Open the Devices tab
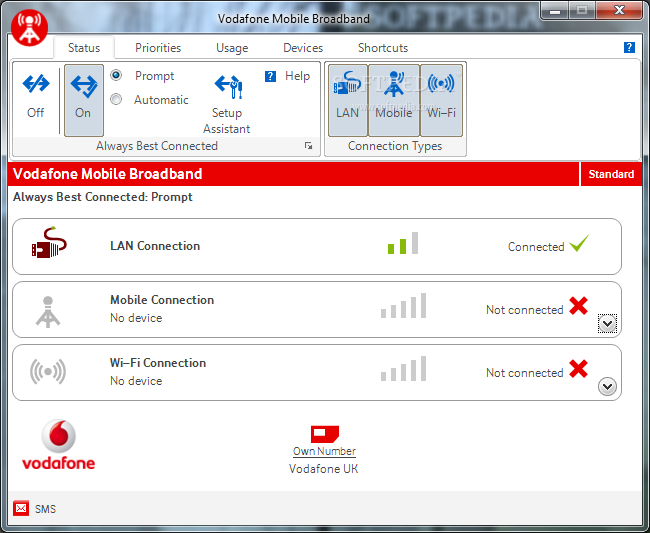This screenshot has width=650, height=533. (303, 48)
